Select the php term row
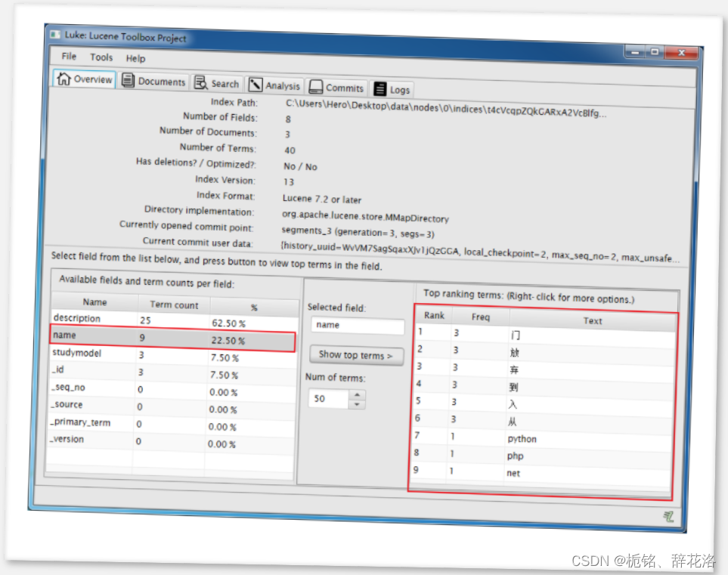The width and height of the screenshot is (728, 575). [543, 455]
